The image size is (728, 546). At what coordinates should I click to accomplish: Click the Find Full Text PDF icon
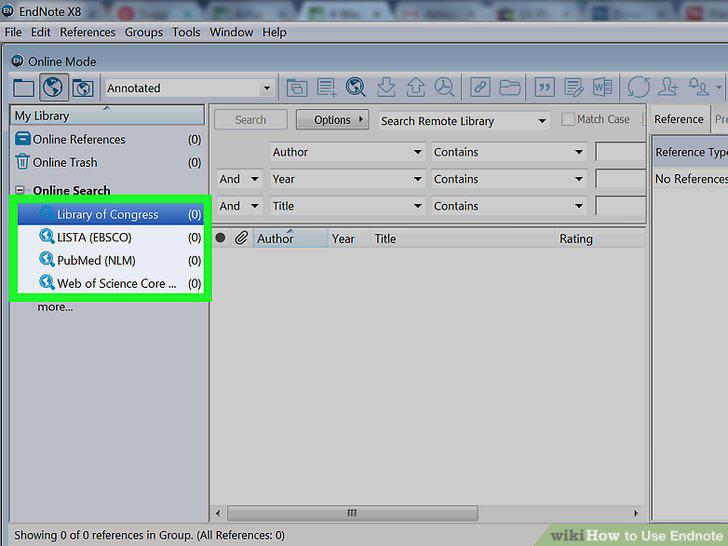point(445,87)
